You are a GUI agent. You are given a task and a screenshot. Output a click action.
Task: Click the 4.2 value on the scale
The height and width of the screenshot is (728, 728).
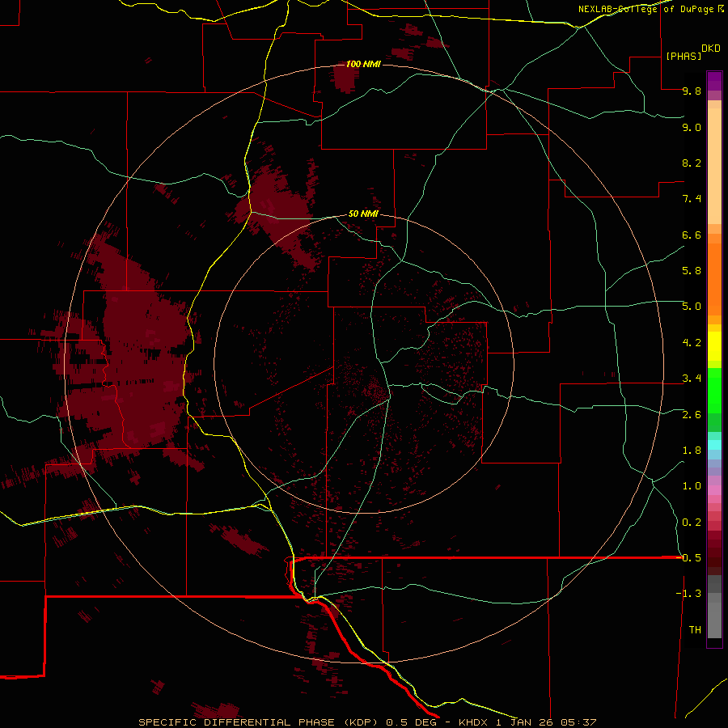pyautogui.click(x=692, y=343)
